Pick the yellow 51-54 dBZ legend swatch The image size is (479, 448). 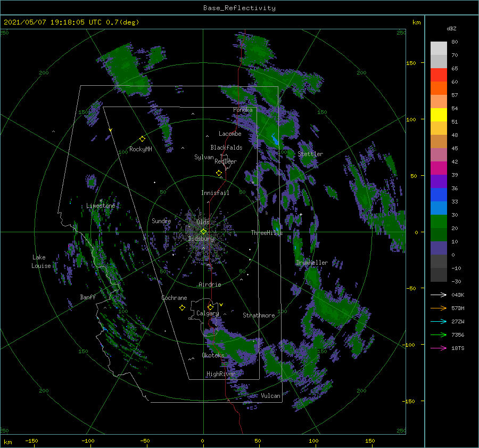439,115
